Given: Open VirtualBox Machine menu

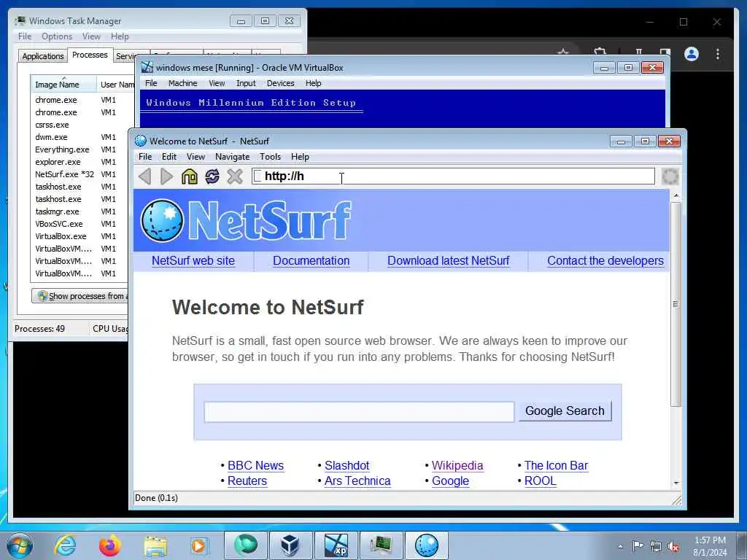Looking at the screenshot, I should coord(182,83).
